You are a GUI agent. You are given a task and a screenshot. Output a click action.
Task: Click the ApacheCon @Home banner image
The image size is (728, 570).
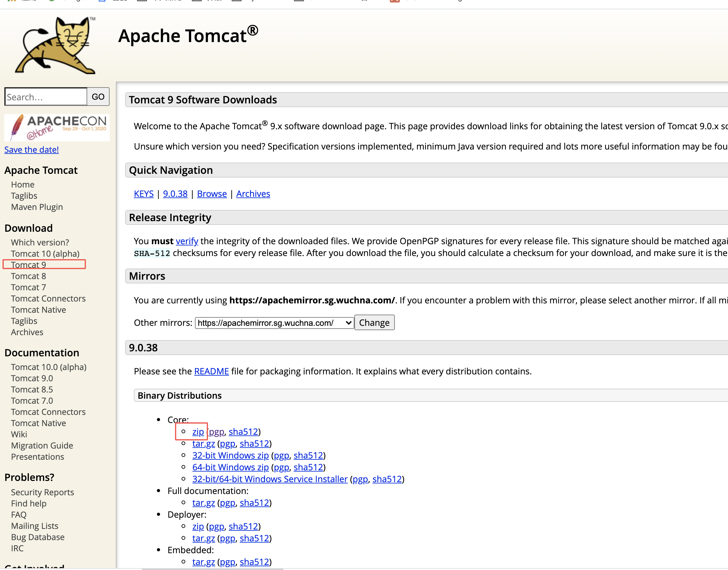tap(57, 128)
